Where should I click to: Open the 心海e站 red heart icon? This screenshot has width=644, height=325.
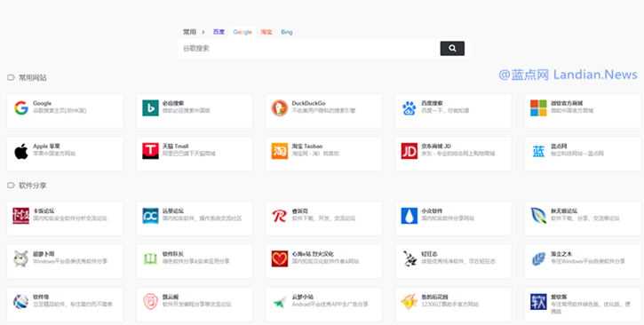point(280,259)
